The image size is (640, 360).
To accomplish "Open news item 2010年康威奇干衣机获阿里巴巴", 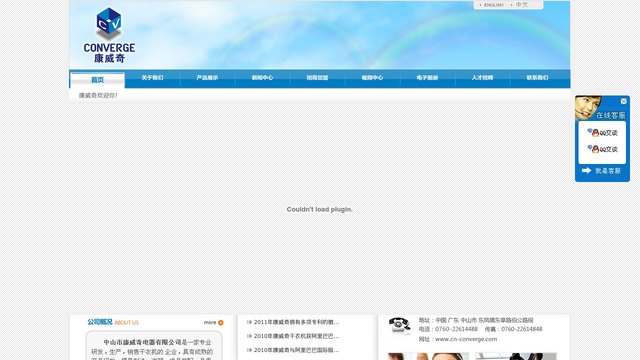I will (x=296, y=336).
